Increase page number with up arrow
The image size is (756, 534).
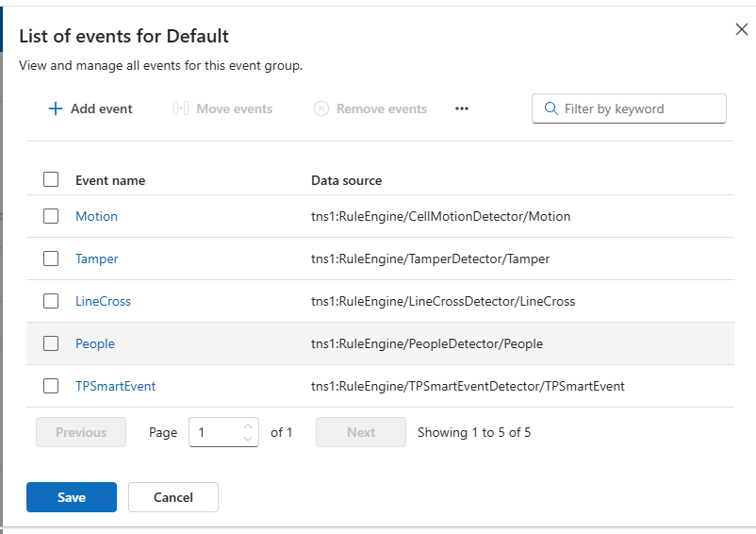(x=248, y=426)
